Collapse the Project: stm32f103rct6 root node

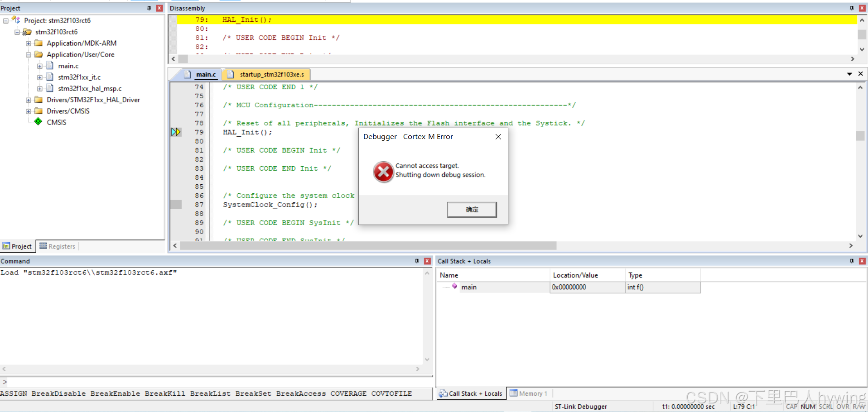coord(6,21)
